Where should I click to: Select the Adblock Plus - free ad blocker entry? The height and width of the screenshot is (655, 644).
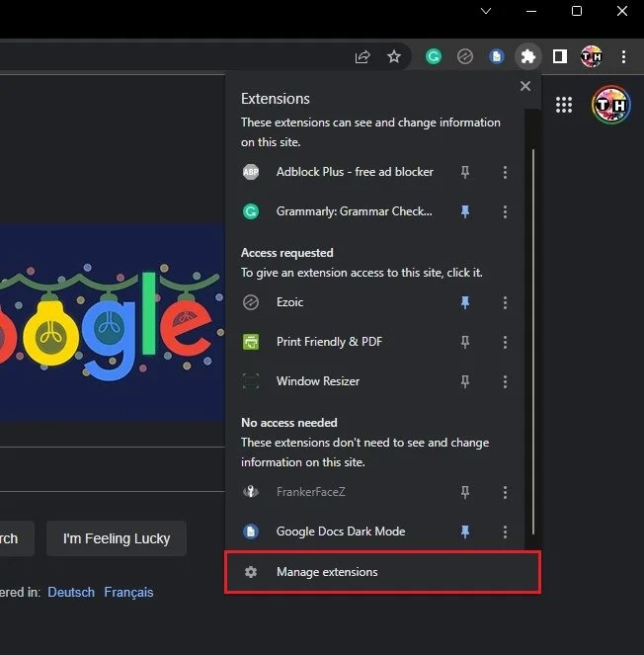click(x=355, y=172)
